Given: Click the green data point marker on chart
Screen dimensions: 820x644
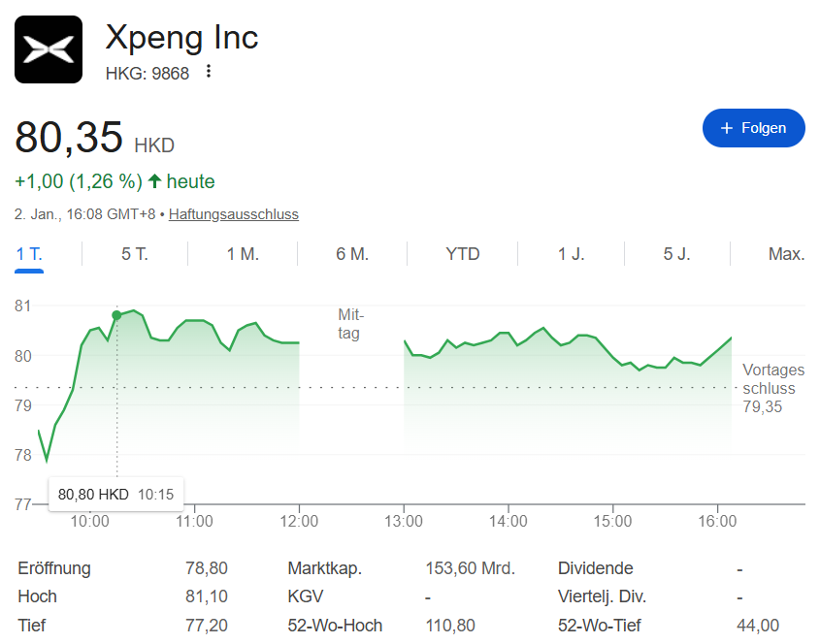Looking at the screenshot, I should tap(117, 315).
